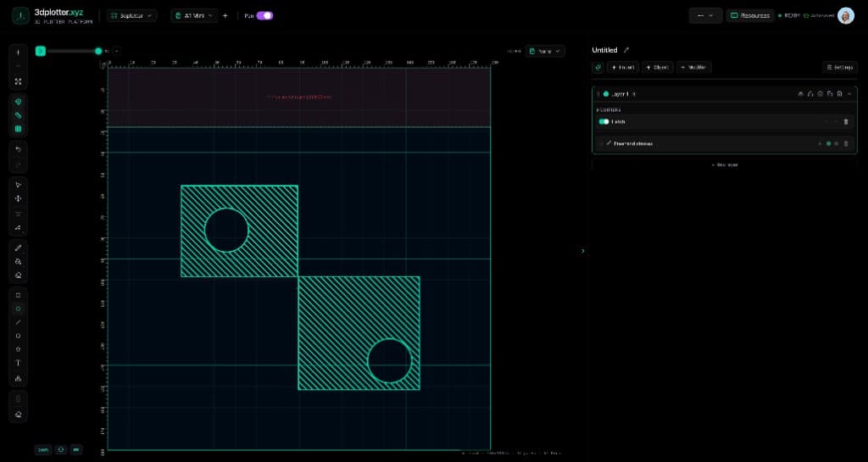Toggle the green grid icon in left toolbar
Image resolution: width=868 pixels, height=462 pixels.
tap(19, 129)
